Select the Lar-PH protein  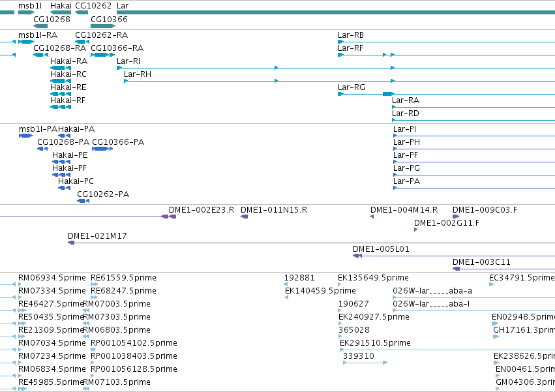(x=407, y=142)
